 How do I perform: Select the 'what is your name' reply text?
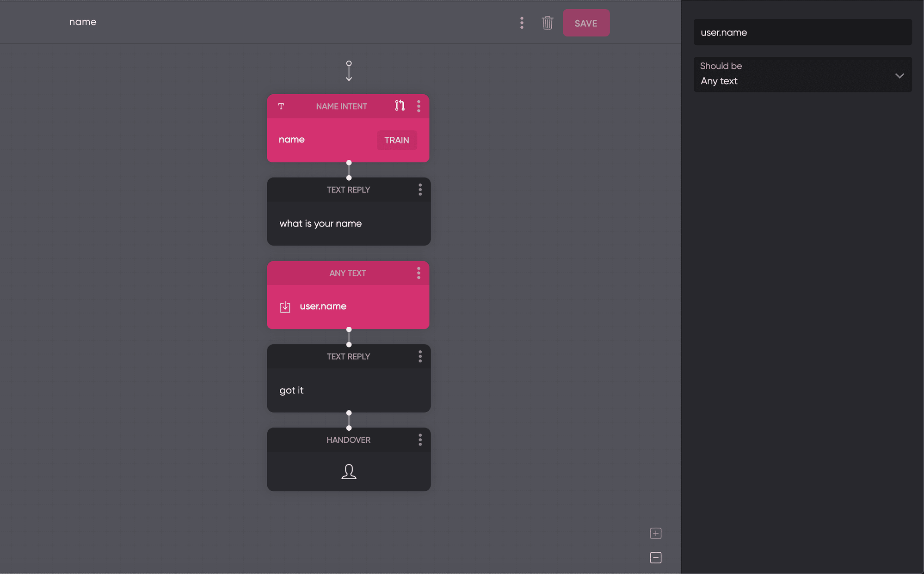pos(320,224)
